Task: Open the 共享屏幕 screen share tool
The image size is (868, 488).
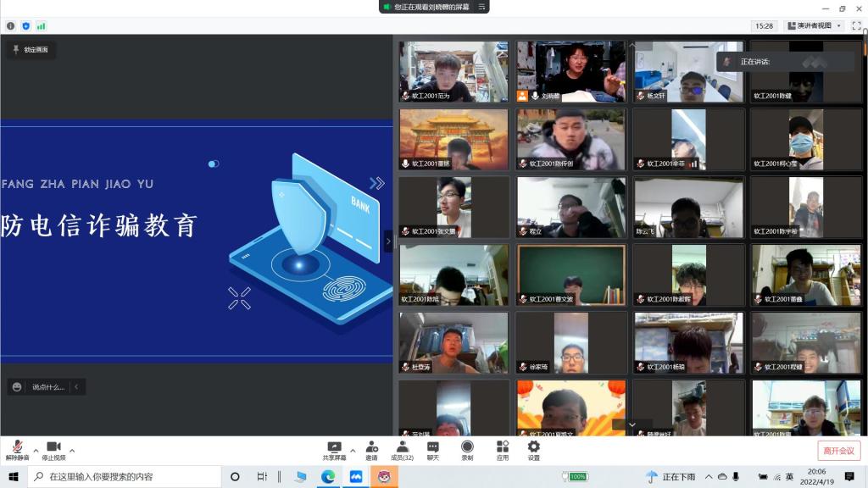Action: pos(334,450)
